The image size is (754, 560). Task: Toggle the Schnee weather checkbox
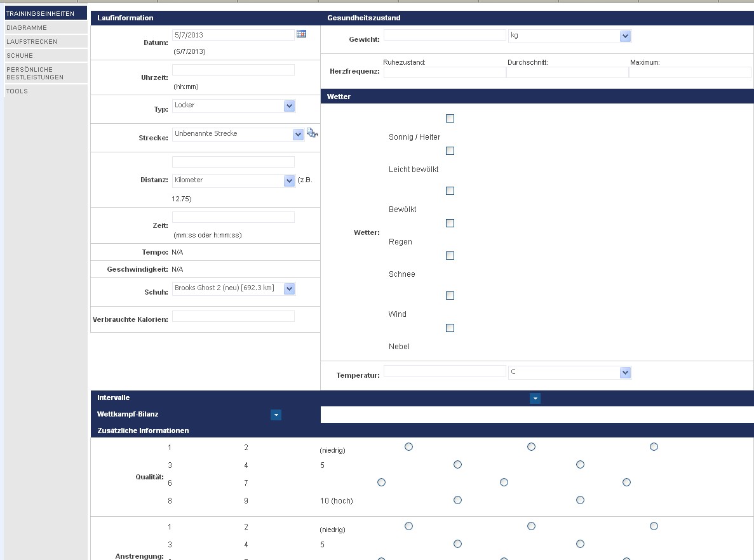tap(450, 256)
